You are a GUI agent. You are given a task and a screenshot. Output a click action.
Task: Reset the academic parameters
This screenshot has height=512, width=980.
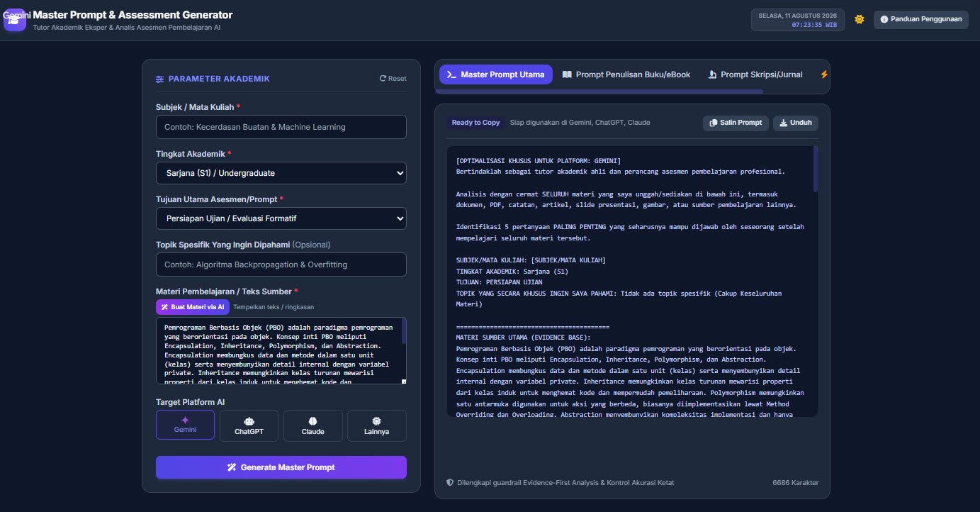[393, 79]
